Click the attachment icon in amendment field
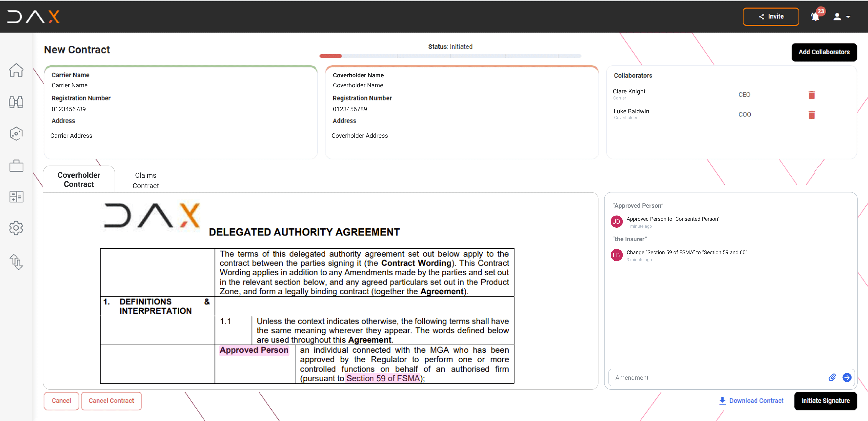Screen dimensions: 868x421 click(832, 377)
